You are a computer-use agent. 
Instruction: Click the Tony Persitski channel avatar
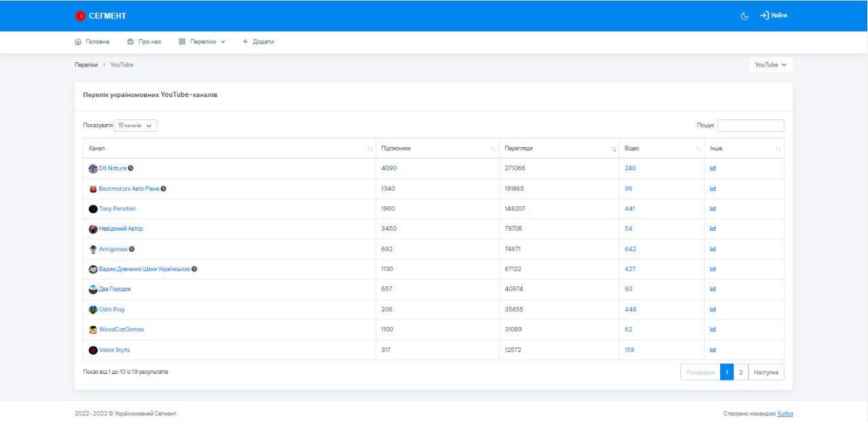pyautogui.click(x=93, y=209)
